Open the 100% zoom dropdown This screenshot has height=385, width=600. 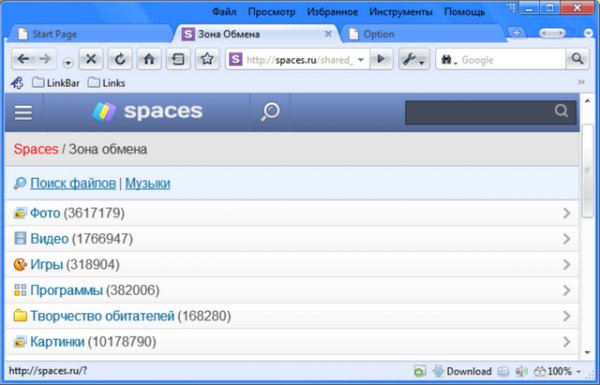(x=558, y=371)
